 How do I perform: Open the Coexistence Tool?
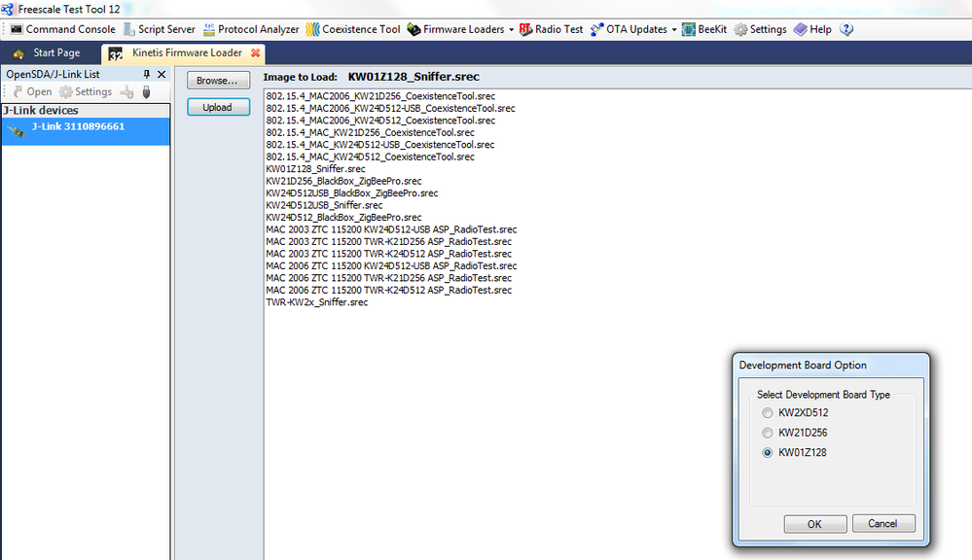[353, 29]
